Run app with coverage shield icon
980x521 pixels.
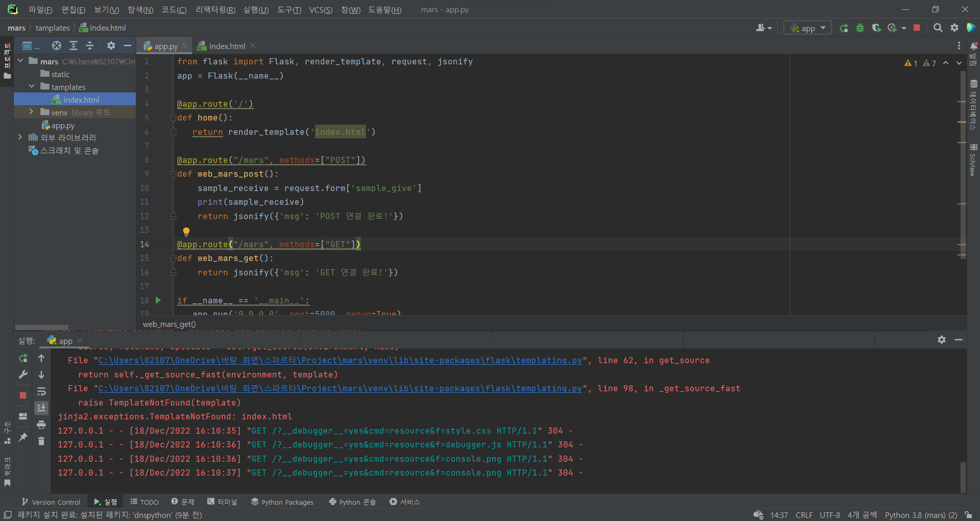click(x=876, y=28)
